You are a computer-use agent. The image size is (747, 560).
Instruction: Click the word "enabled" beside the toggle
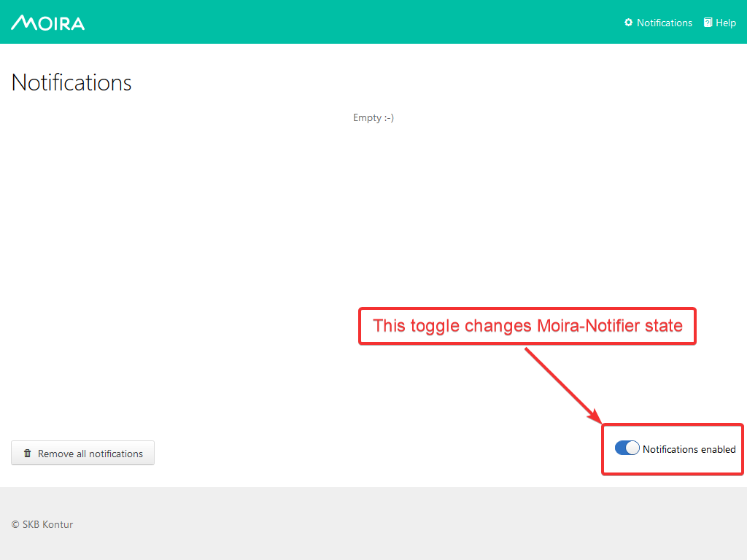(x=718, y=449)
